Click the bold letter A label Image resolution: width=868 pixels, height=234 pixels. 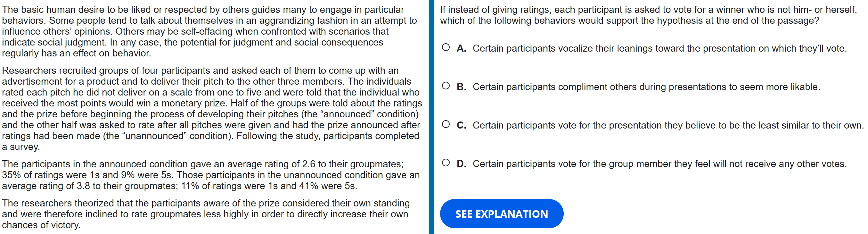point(461,48)
